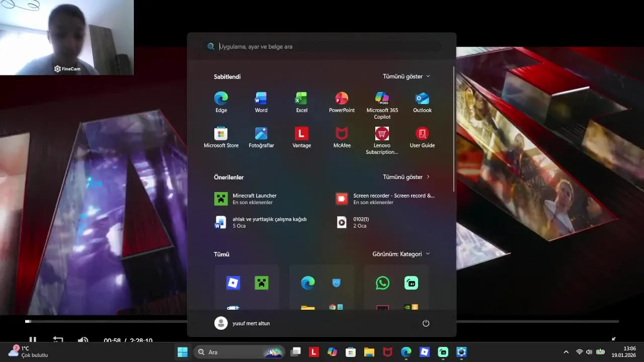Click the Start menu power button
Viewport: 644px width, 362px height.
(x=426, y=323)
